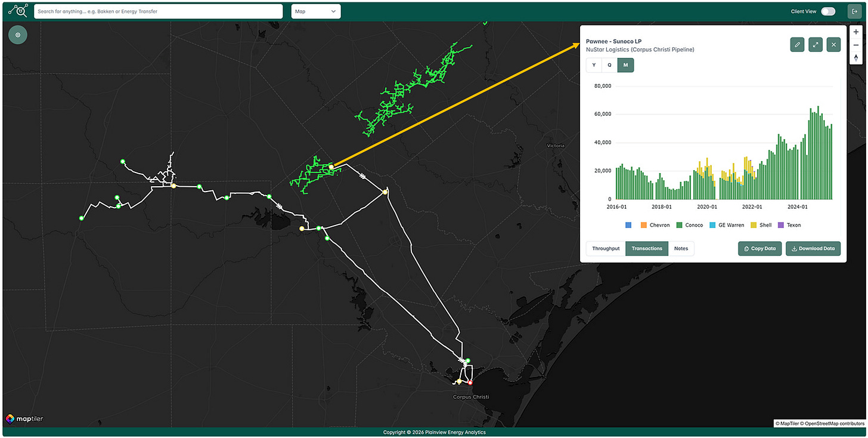Reset map bearing with compass icon

pyautogui.click(x=856, y=58)
